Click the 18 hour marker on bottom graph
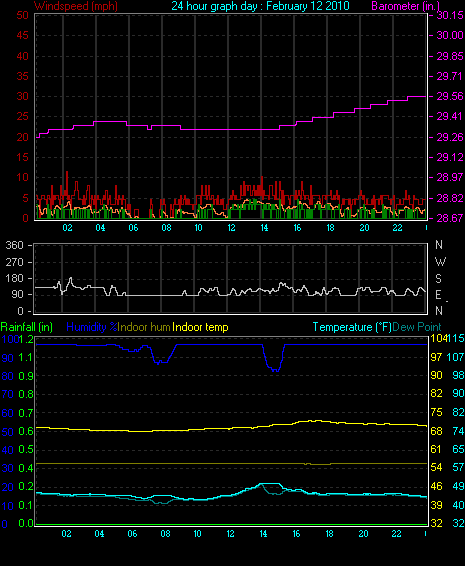465x566 pixels. 330,534
